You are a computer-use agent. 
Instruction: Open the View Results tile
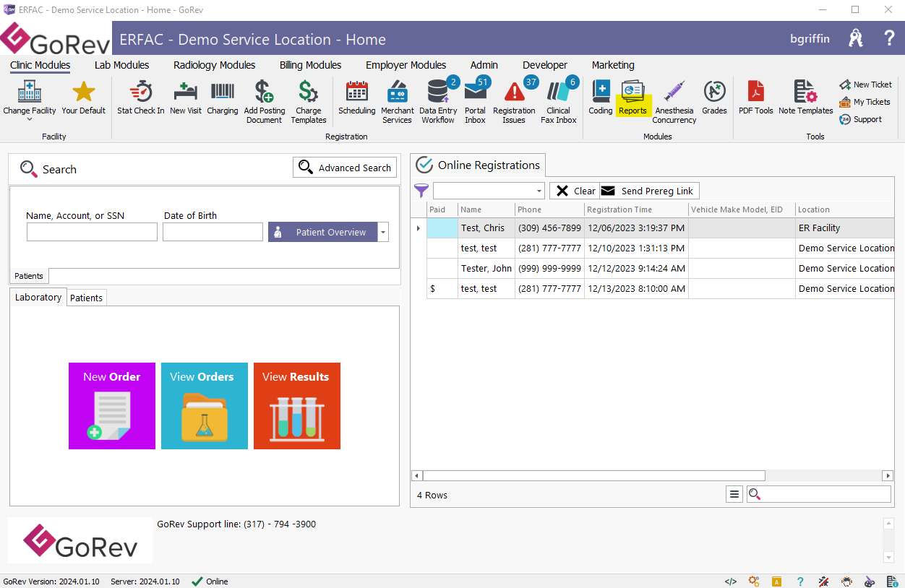click(x=297, y=406)
